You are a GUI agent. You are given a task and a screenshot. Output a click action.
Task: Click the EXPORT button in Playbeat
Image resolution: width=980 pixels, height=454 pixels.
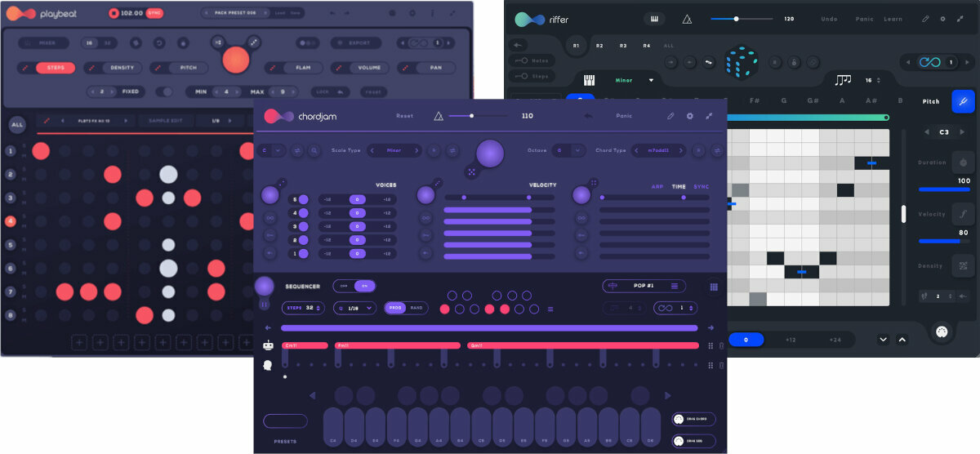pyautogui.click(x=356, y=43)
